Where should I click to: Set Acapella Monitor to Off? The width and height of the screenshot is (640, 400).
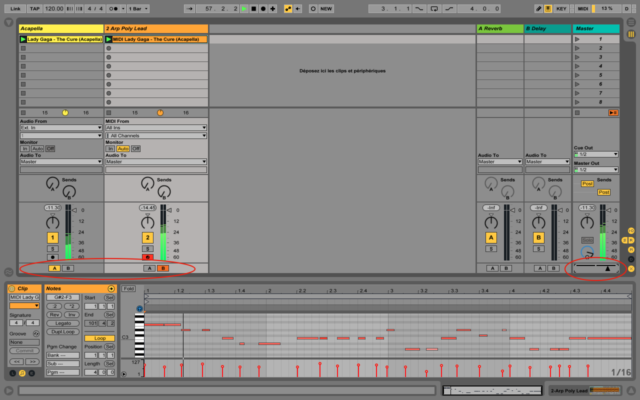click(50, 149)
